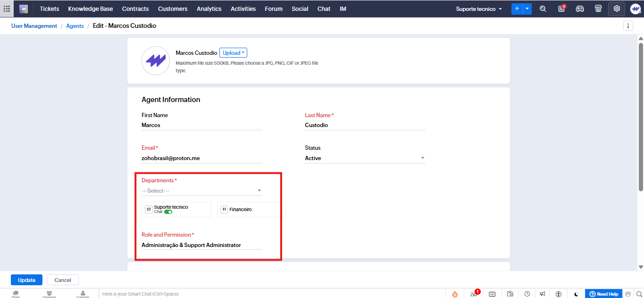This screenshot has width=644, height=298.
Task: Expand the Suporte tecnico department switcher
Action: pyautogui.click(x=479, y=9)
